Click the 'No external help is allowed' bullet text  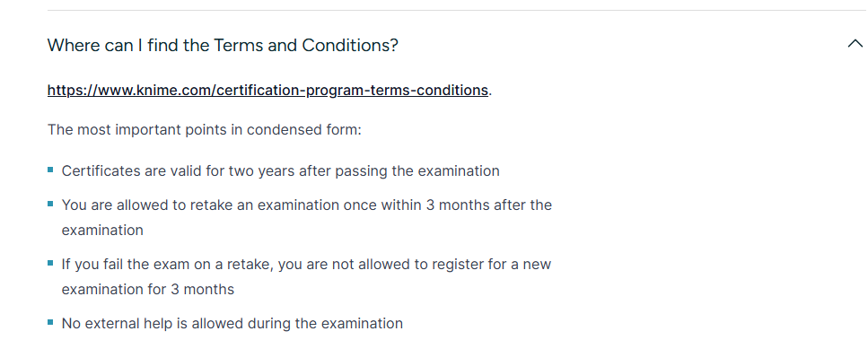[232, 324]
